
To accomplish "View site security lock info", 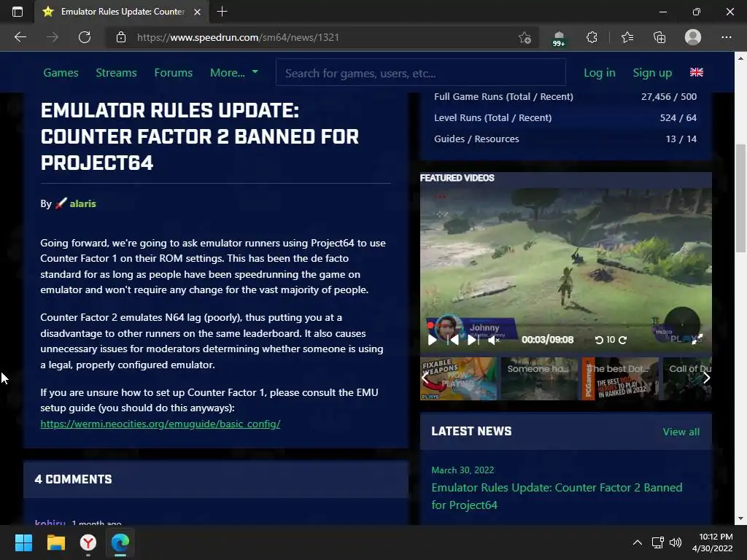I will pos(121,37).
